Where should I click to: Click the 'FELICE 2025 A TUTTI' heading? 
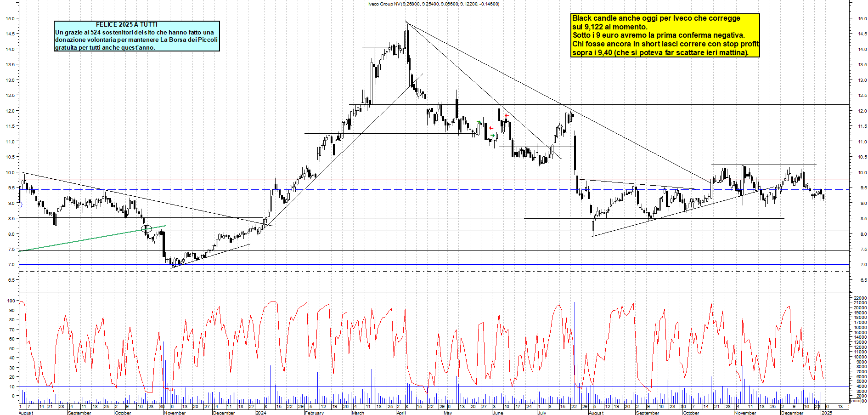tap(127, 24)
